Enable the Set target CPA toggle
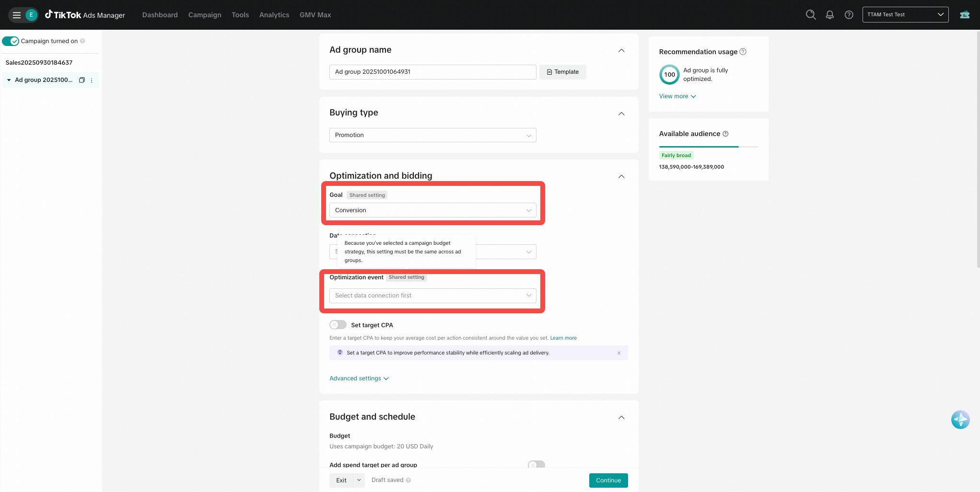 coord(338,325)
